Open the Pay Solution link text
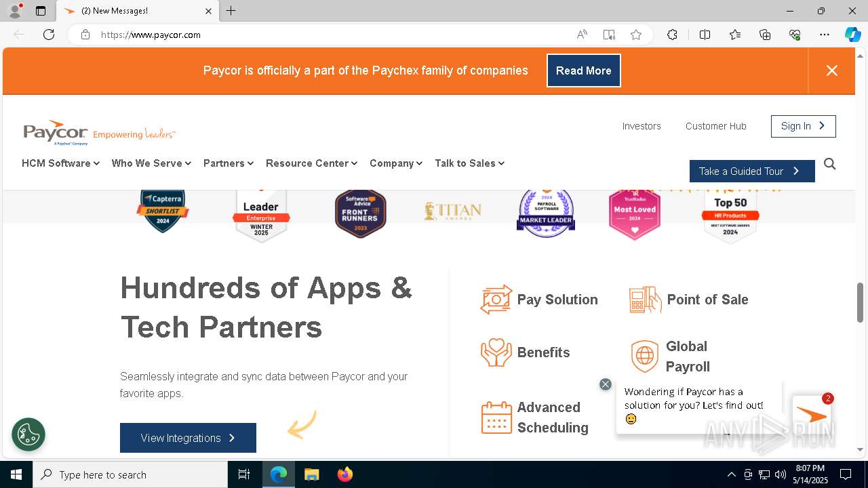 coord(557,300)
